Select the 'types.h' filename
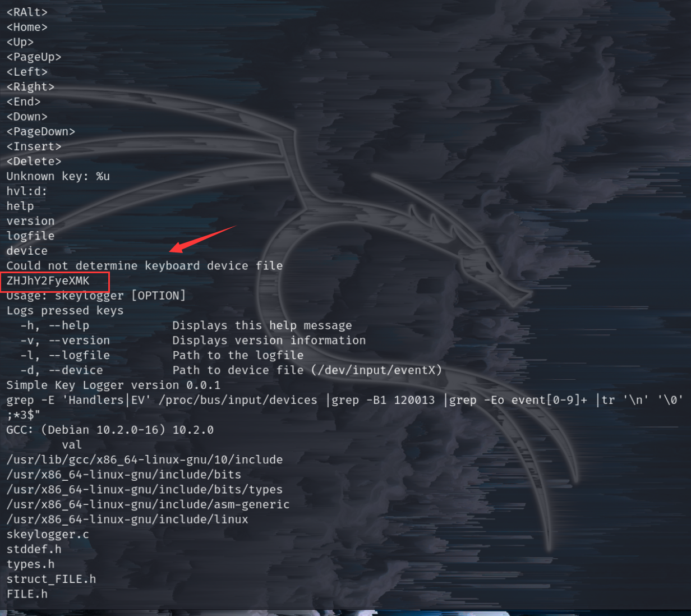 (30, 564)
